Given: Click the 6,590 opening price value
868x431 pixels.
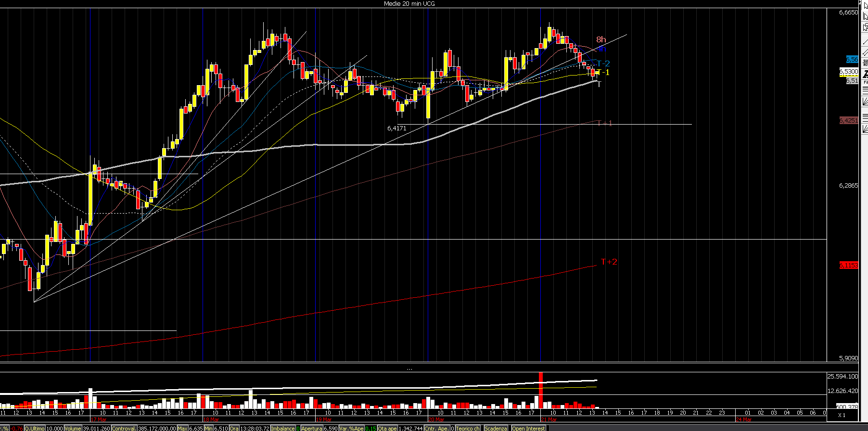Looking at the screenshot, I should [331, 428].
